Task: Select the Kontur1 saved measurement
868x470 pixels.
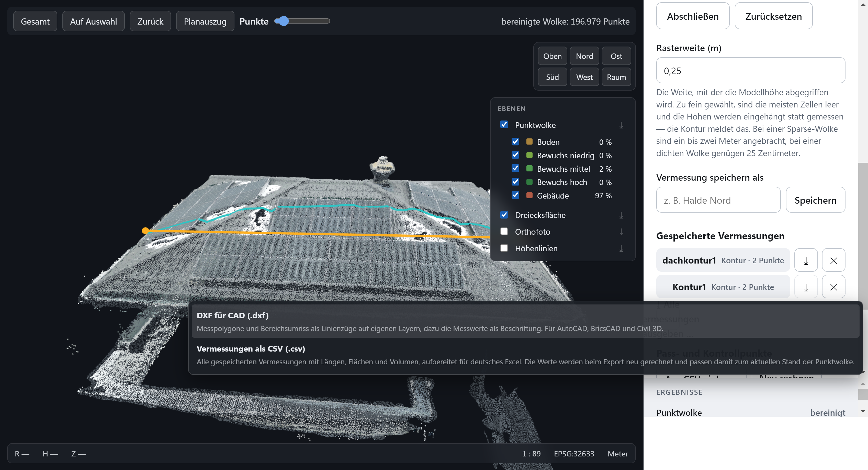Action: 723,287
